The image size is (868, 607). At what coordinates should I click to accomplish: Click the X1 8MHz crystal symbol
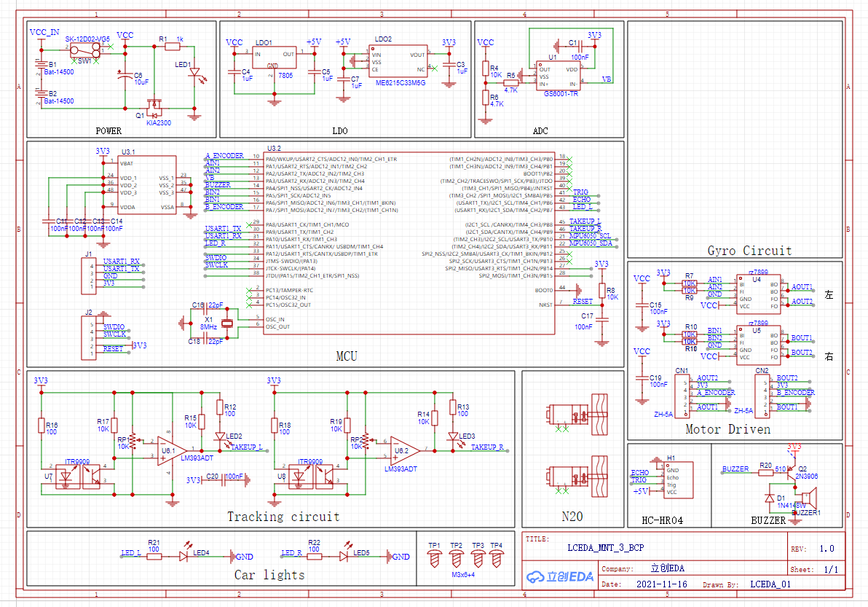[x=227, y=324]
